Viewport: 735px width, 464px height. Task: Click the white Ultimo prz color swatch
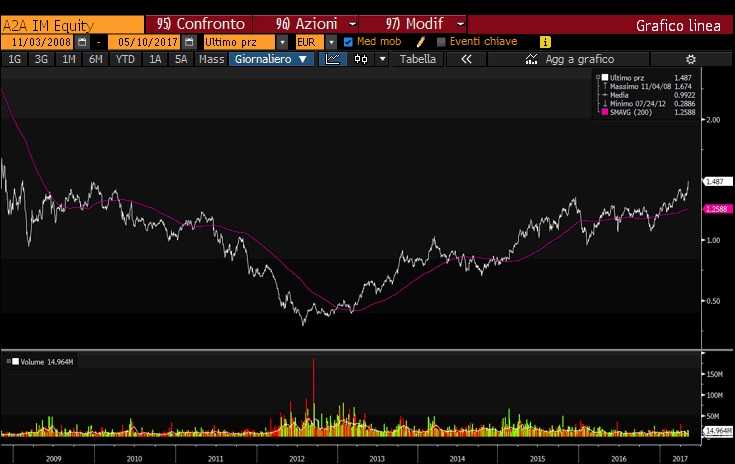click(605, 77)
